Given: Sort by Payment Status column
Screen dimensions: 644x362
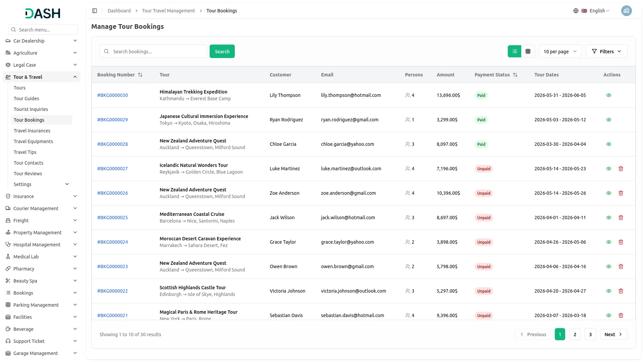Looking at the screenshot, I should pos(515,75).
